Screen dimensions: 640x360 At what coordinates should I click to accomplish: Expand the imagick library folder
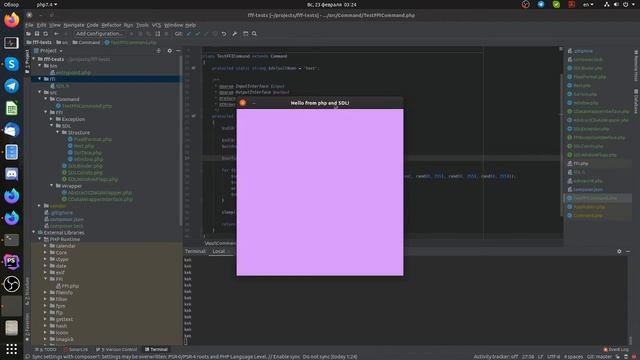click(x=46, y=339)
